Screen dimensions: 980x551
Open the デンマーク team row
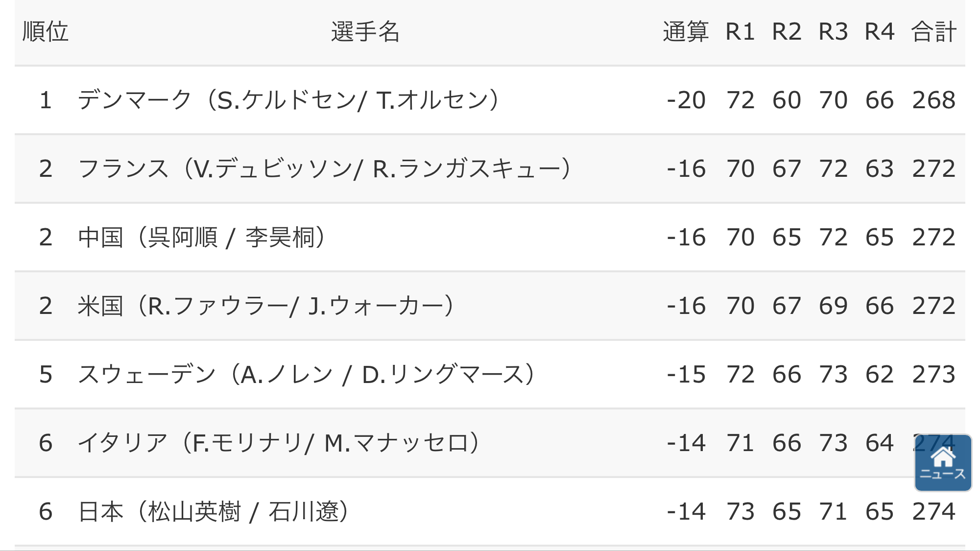pyautogui.click(x=490, y=100)
